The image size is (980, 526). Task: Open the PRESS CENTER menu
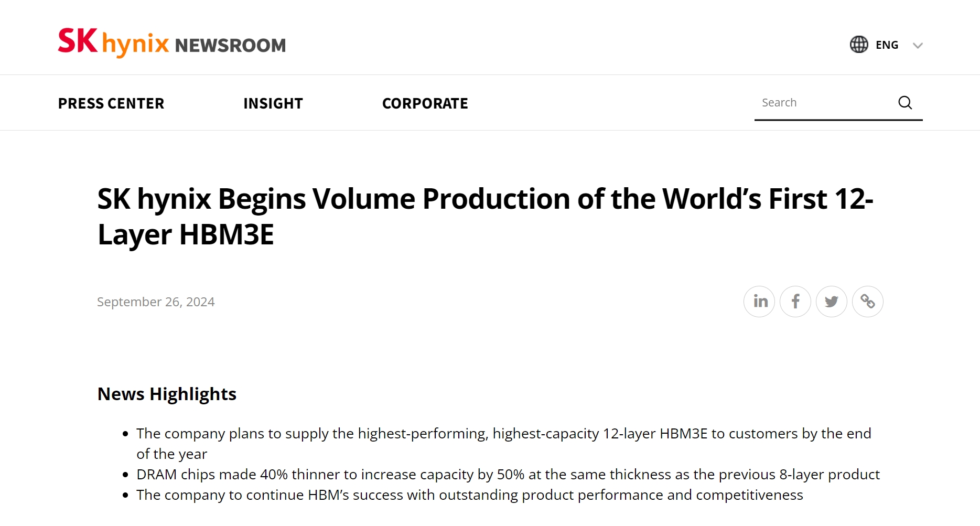(111, 103)
